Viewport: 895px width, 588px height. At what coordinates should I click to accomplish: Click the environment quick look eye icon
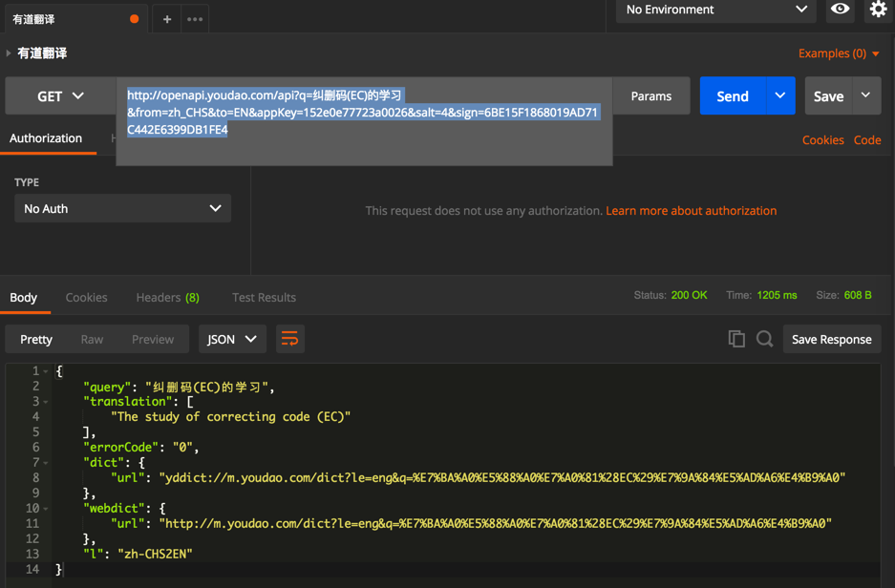pyautogui.click(x=840, y=10)
